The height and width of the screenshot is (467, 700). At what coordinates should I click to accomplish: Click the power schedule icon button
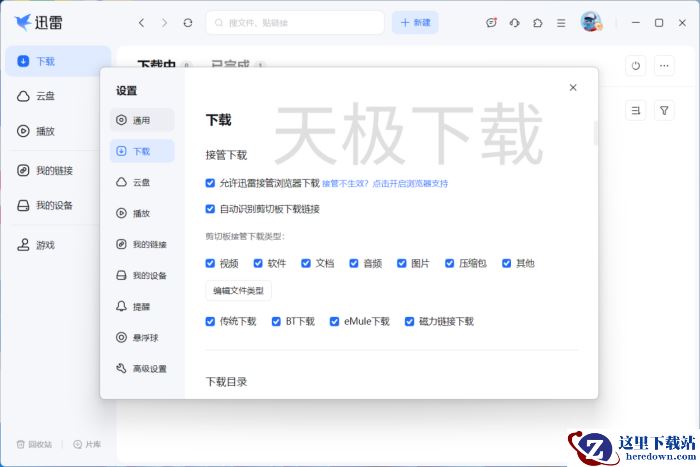pyautogui.click(x=636, y=66)
